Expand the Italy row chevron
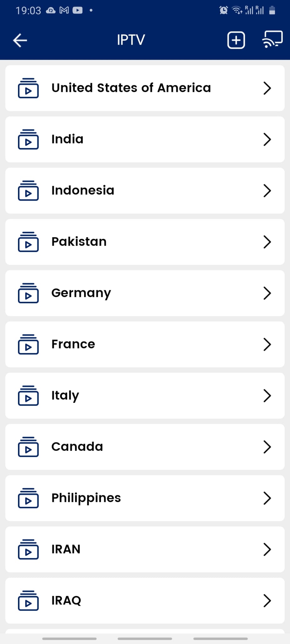Viewport: 290px width, 644px height. point(267,396)
